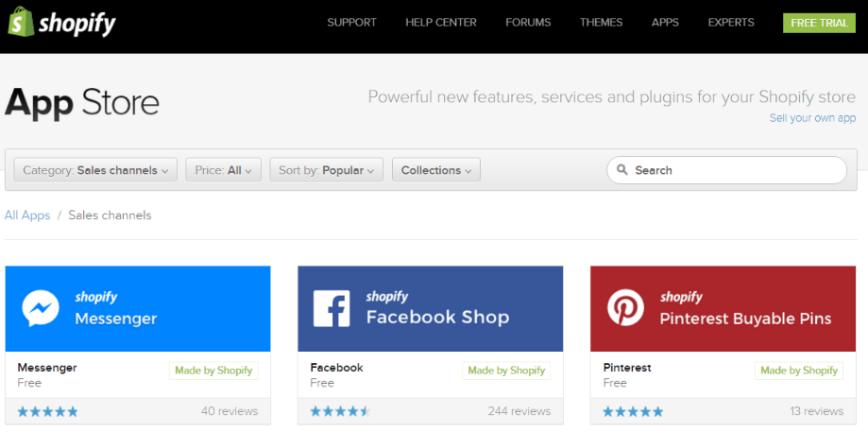Click the Pinterest five-star rating

pos(633,411)
